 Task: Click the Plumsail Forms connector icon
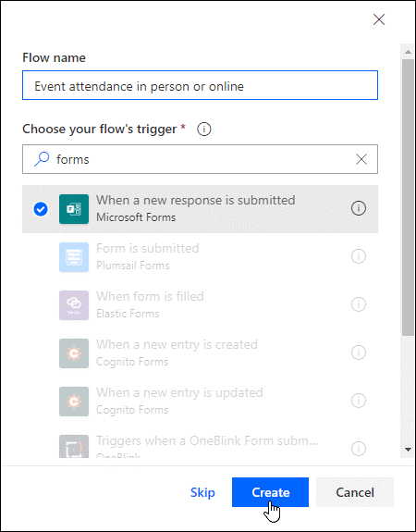click(x=74, y=257)
